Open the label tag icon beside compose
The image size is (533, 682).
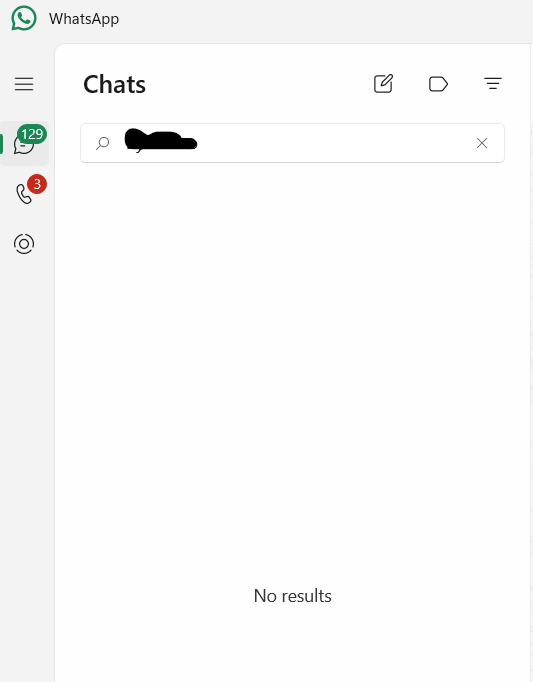[438, 84]
